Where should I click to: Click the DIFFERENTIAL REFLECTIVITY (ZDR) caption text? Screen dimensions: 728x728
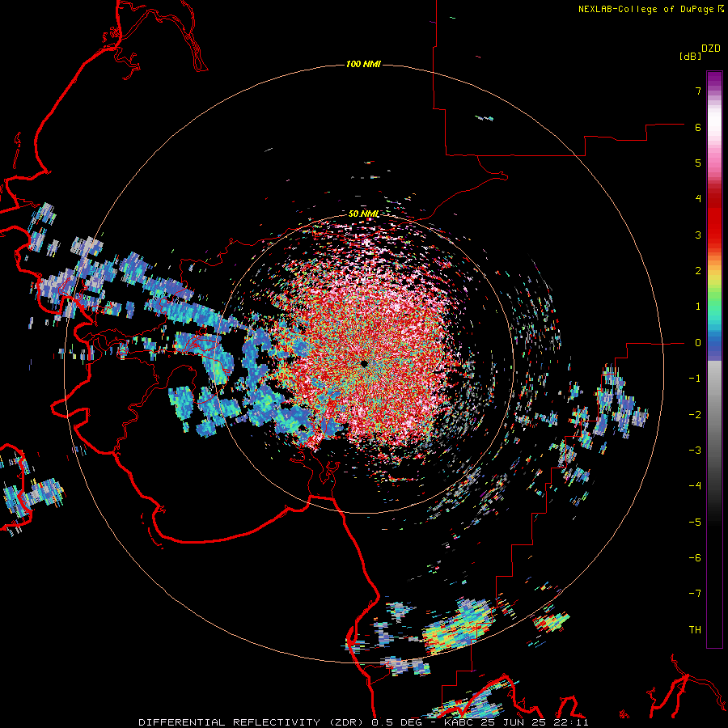253,722
